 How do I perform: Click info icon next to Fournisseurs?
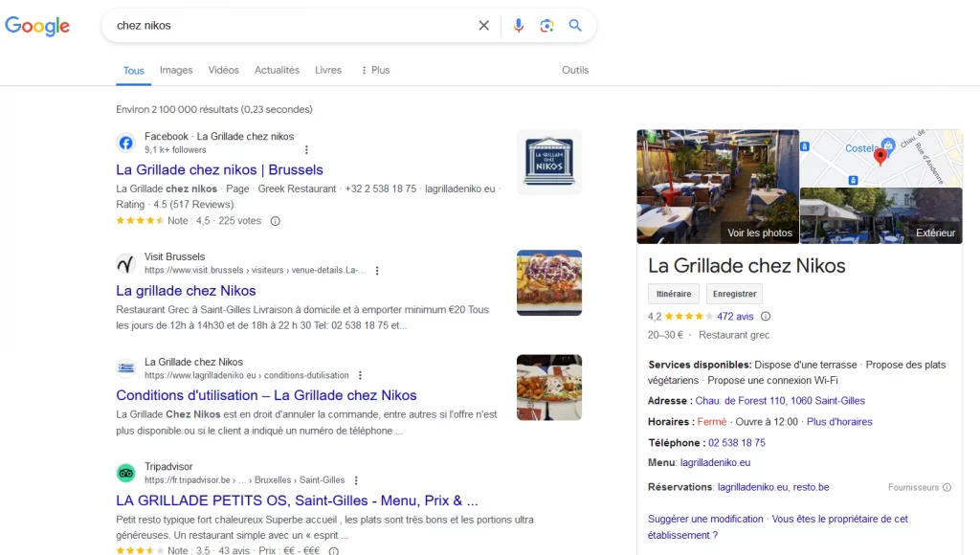click(x=947, y=487)
